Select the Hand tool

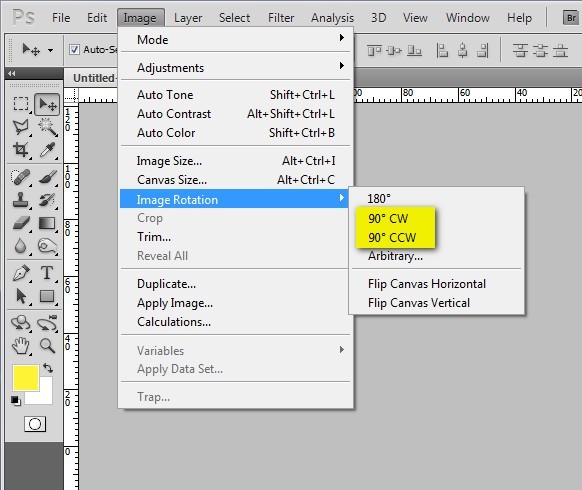coord(21,346)
